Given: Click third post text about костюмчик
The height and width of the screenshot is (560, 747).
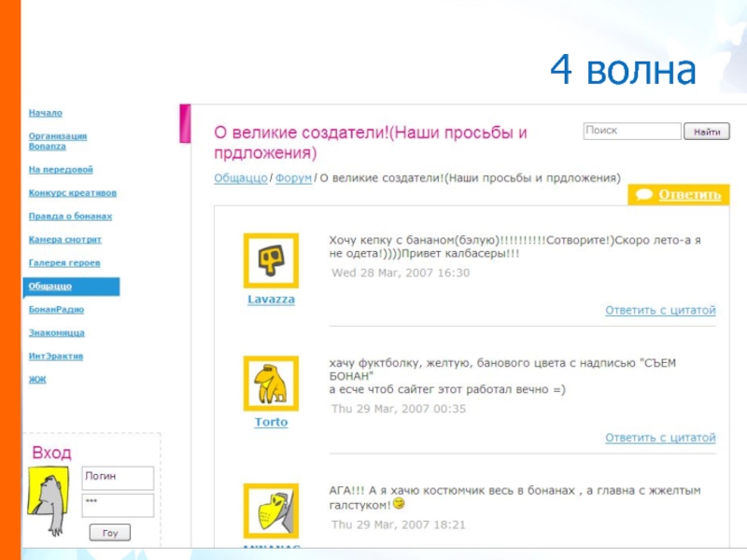Looking at the screenshot, I should (515, 497).
